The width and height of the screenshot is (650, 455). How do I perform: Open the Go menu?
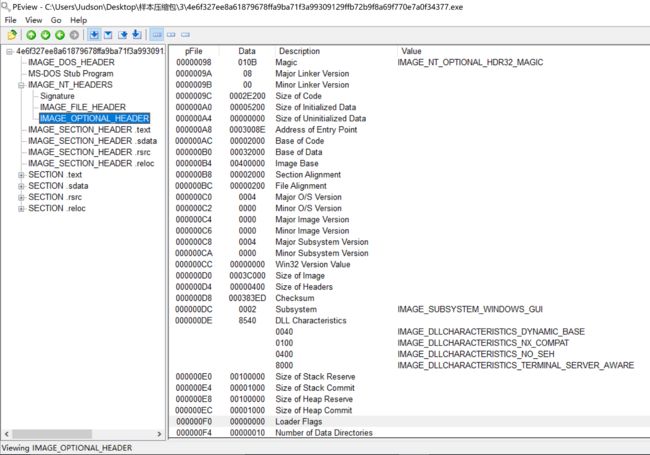click(56, 20)
